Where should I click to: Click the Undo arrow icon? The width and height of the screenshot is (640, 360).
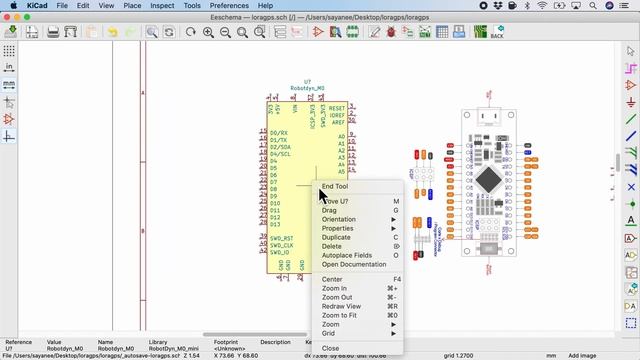(x=113, y=32)
